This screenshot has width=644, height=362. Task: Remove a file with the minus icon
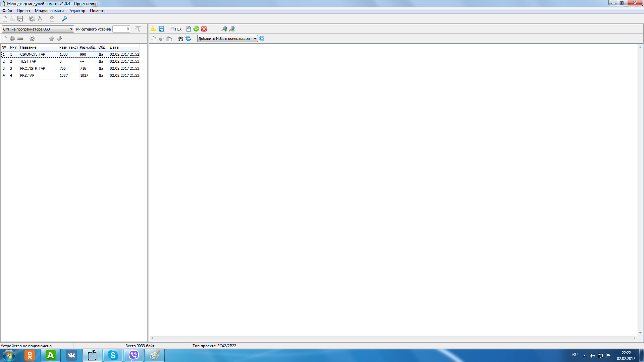click(x=20, y=39)
